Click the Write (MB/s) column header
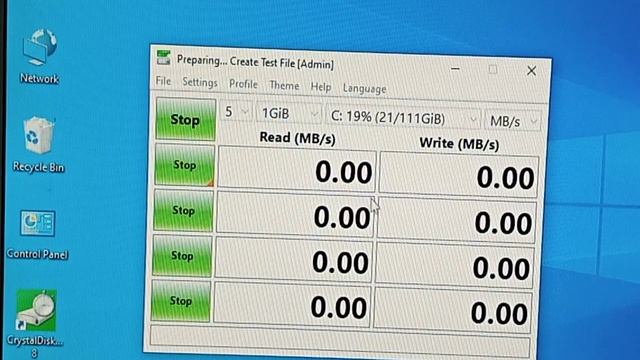 click(x=460, y=144)
